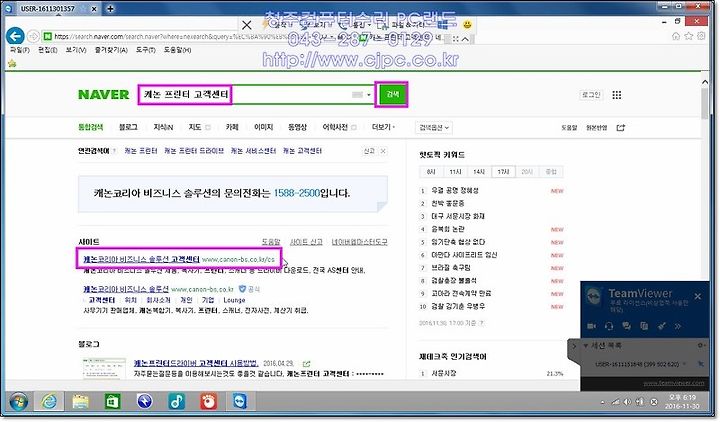Open Internet Explorer in taskbar
The height and width of the screenshot is (422, 720).
[49, 402]
